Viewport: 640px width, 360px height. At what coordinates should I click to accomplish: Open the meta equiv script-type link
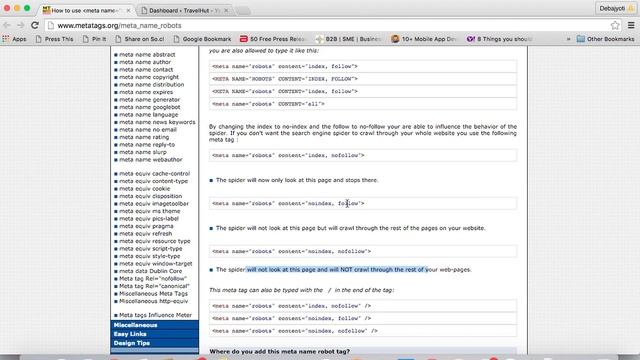coord(151,249)
